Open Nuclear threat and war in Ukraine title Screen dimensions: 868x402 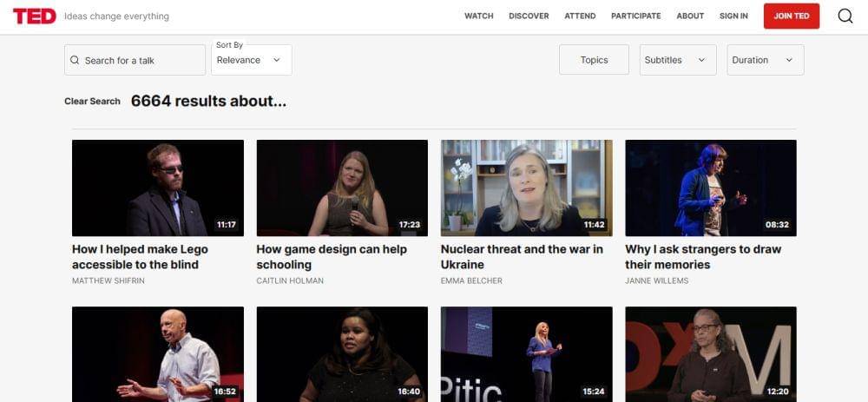tap(522, 256)
